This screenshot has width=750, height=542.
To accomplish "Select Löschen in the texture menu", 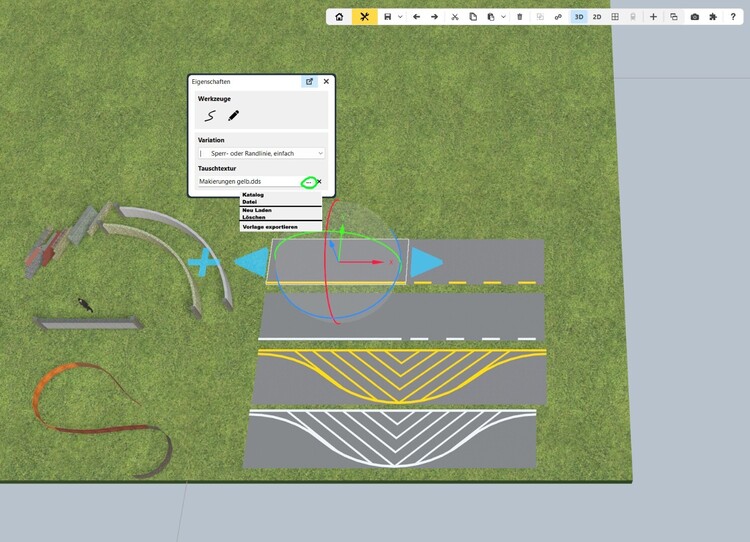I will [254, 217].
